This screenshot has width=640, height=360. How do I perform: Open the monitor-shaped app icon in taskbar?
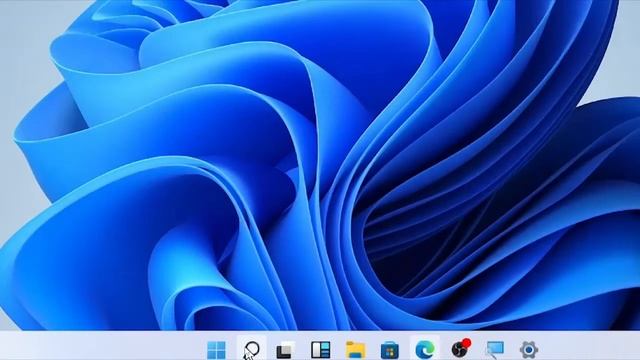click(495, 350)
